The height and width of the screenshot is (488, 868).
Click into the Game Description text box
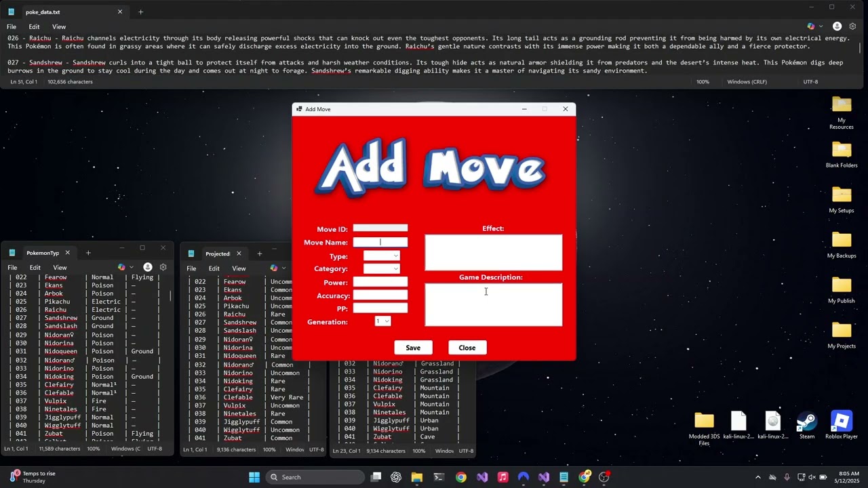[494, 305]
